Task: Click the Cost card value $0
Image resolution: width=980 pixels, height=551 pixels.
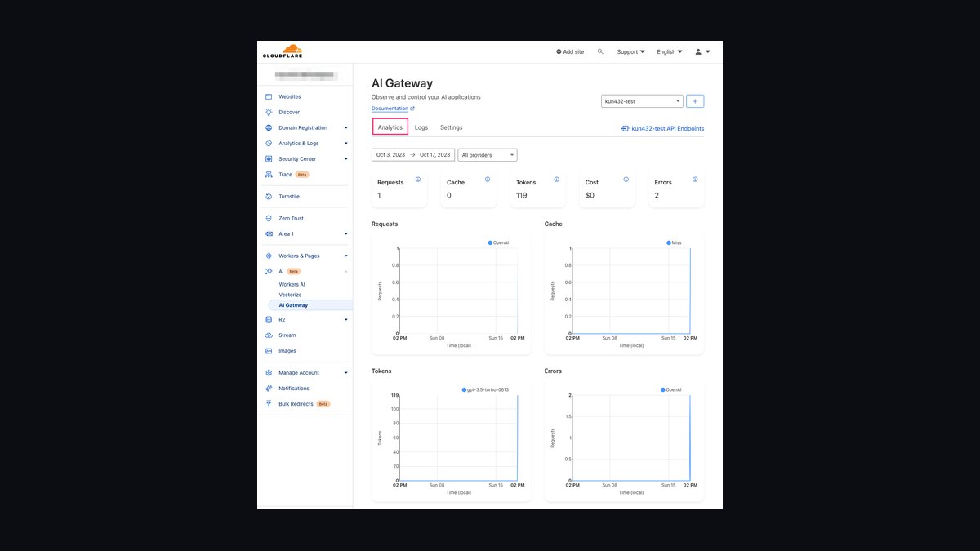Action: 590,196
